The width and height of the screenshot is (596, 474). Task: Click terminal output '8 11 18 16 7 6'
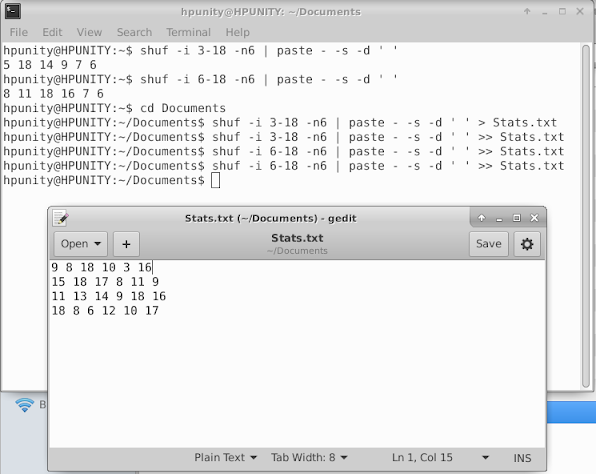pyautogui.click(x=53, y=94)
